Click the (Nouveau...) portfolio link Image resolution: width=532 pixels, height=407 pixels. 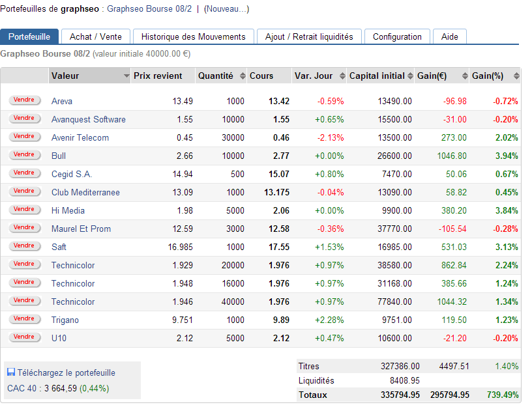[x=226, y=9]
